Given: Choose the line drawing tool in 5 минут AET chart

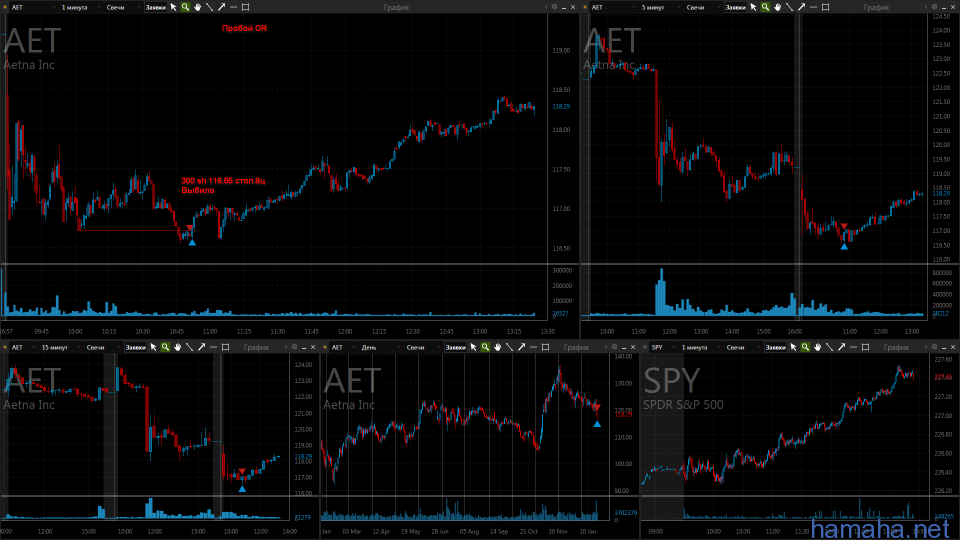Looking at the screenshot, I should pyautogui.click(x=789, y=7).
